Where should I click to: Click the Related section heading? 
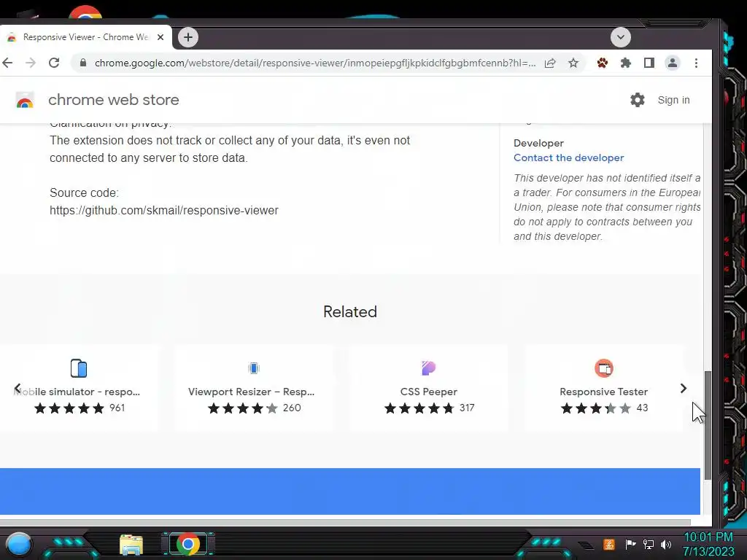click(x=350, y=312)
